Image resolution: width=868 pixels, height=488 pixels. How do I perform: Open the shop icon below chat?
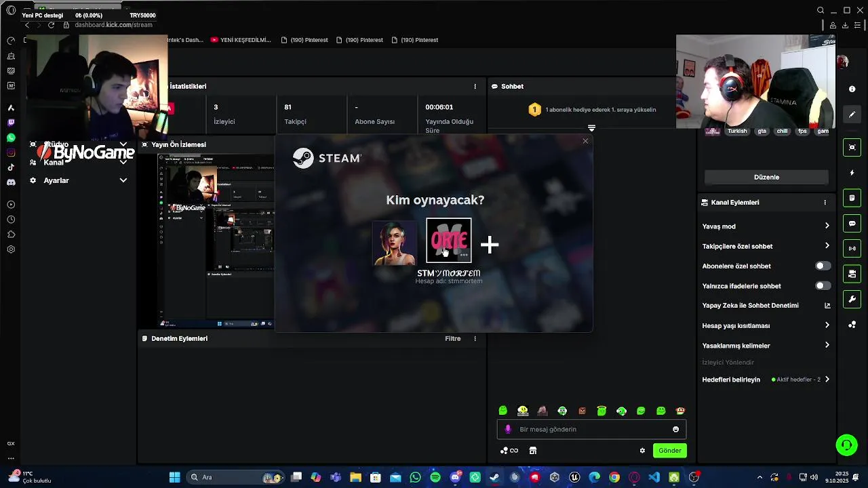533,451
